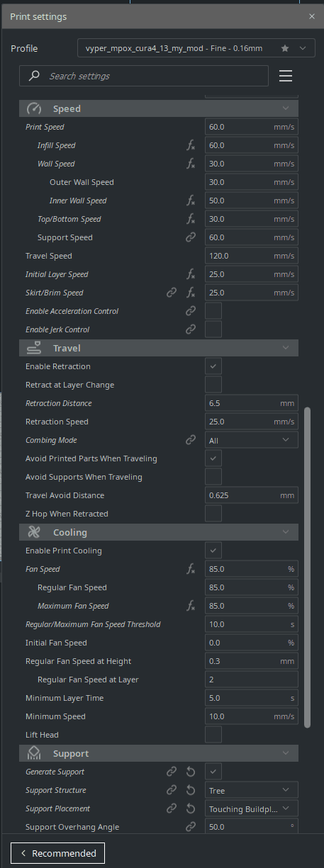
Task: Click the reset arrow beside Support Placement
Action: [190, 808]
